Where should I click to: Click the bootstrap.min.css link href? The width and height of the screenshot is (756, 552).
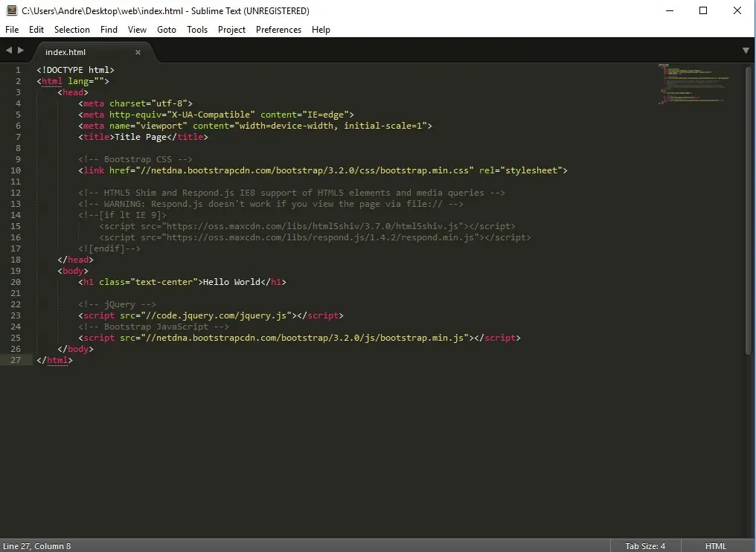tap(305, 170)
